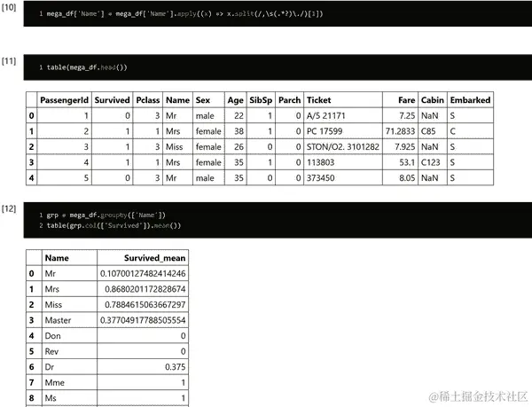532x407 pixels.
Task: Select ticket value STON/O2. 3101282
Action: (342, 147)
